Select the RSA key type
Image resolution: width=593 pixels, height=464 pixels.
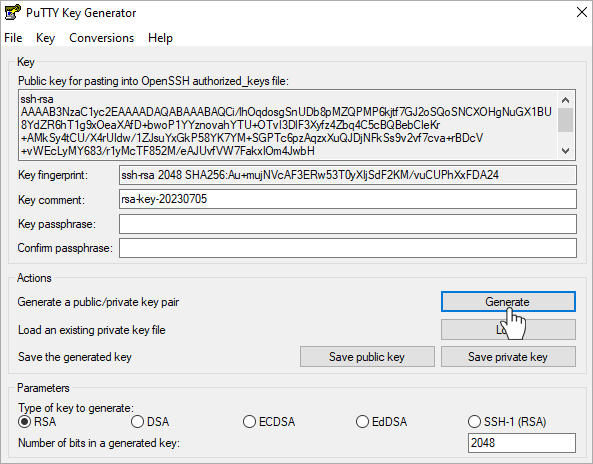click(x=37, y=422)
